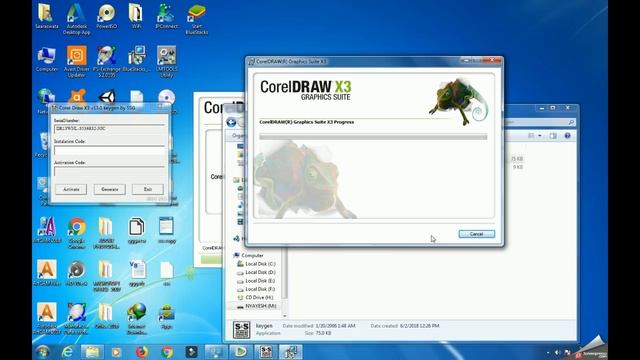640x360 pixels.
Task: Switch to the CorelDRAW installer taskbar item
Action: [x=291, y=352]
